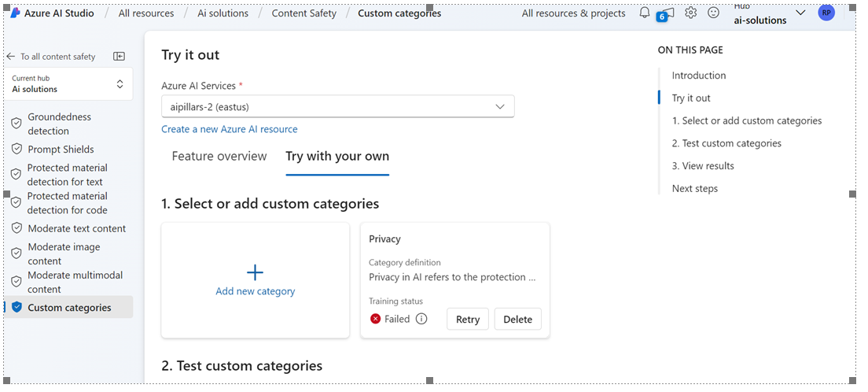Open the notifications bell icon
The height and width of the screenshot is (392, 868).
point(645,13)
